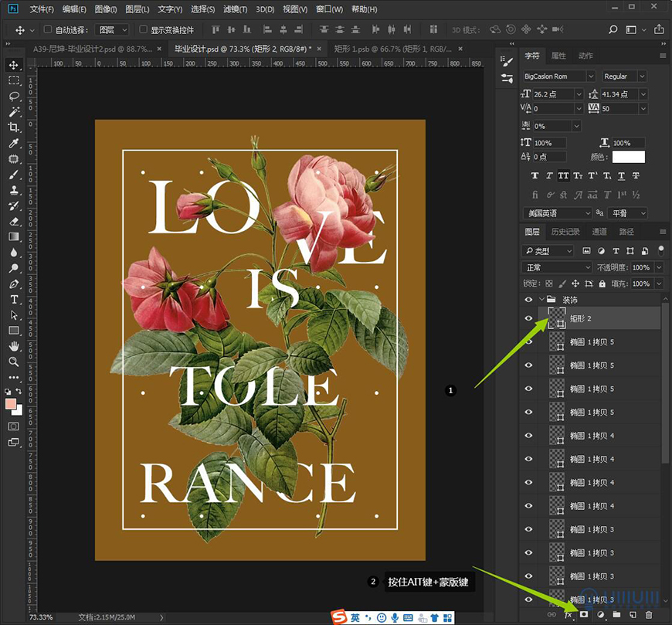Toggle Quick Mask mode icon

[14, 426]
